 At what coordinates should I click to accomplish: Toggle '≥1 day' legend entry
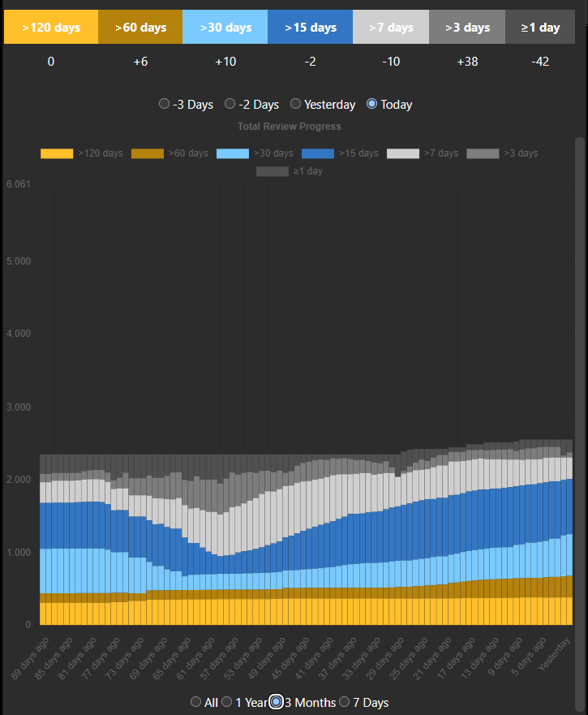click(273, 171)
